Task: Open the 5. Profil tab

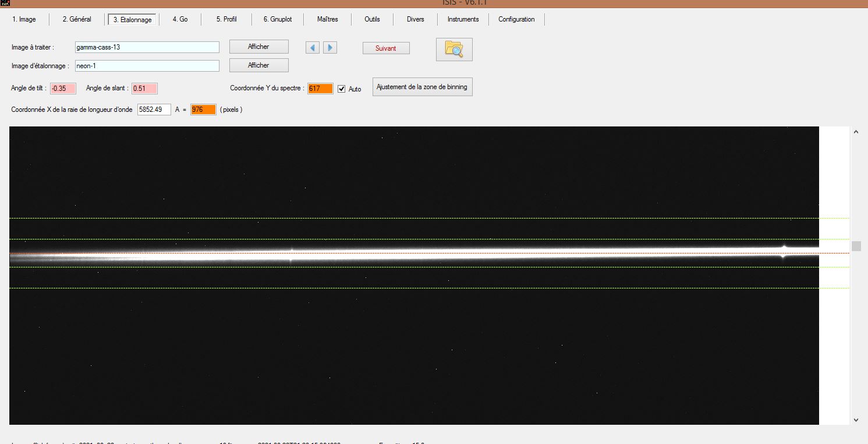Action: point(226,19)
